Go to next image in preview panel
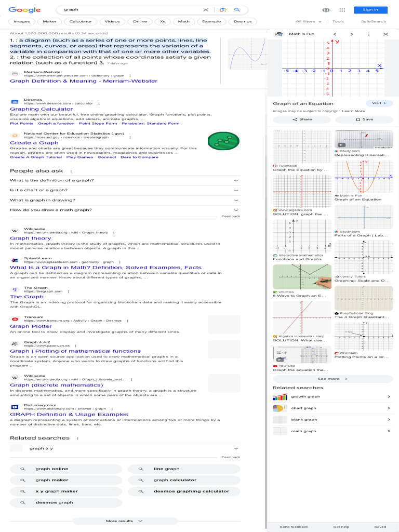399x532 pixels. pyautogui.click(x=352, y=34)
